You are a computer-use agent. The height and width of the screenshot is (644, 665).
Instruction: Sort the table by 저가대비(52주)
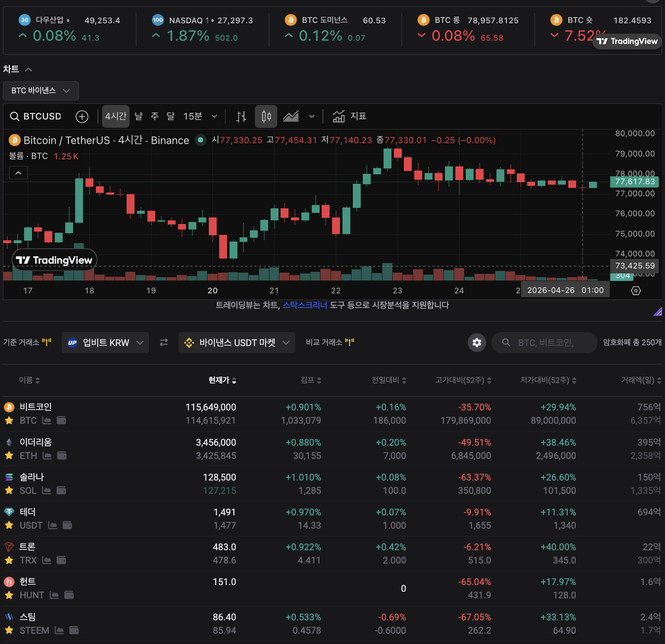click(548, 380)
